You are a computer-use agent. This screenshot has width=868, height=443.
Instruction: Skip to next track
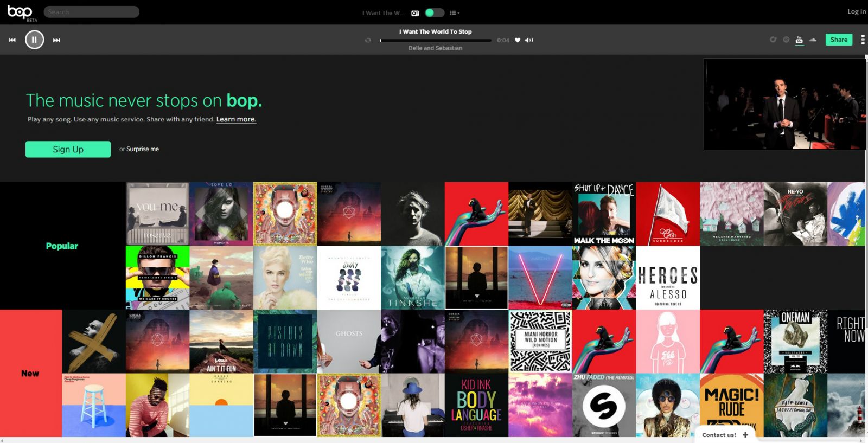click(x=56, y=40)
